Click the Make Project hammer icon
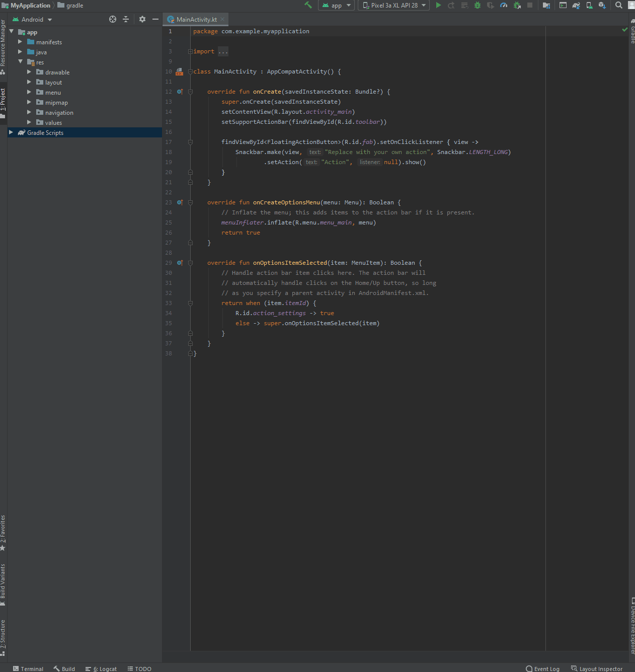Viewport: 635px width, 672px height. [308, 5]
